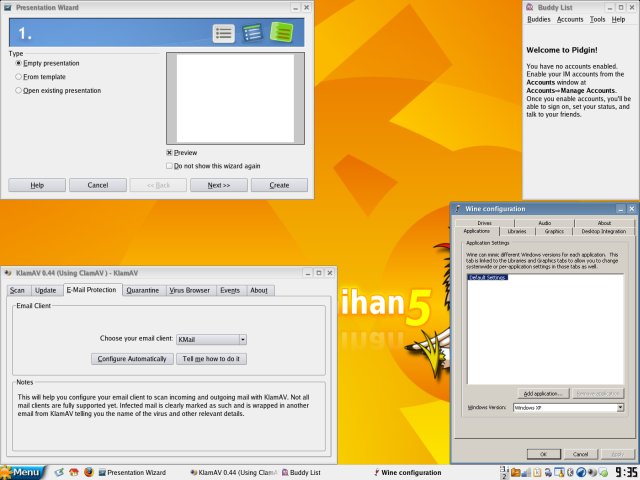The image size is (640, 480).
Task: Open the Buddies menu in Pidgin
Action: tap(539, 19)
